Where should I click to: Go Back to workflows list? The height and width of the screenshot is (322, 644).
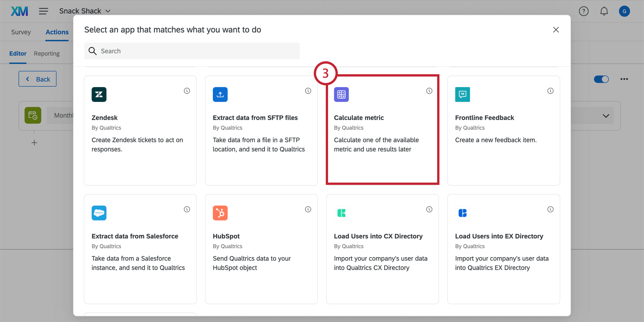pos(38,79)
